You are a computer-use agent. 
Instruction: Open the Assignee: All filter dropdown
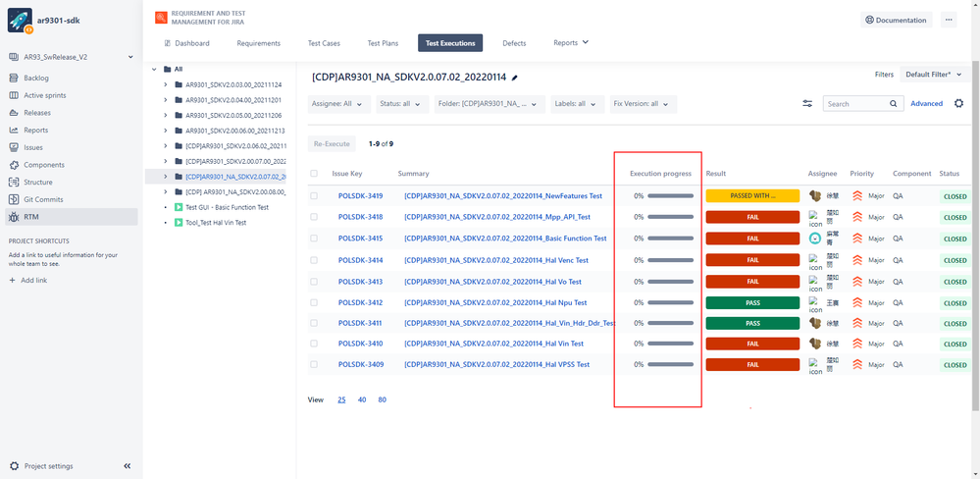coord(338,104)
